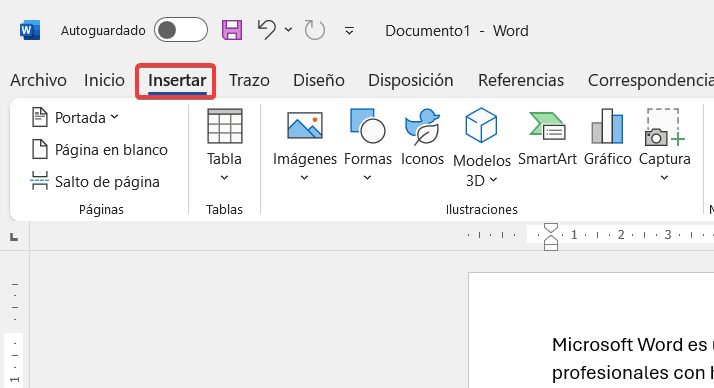Expand the Imágenes dropdown chevron

pos(304,178)
